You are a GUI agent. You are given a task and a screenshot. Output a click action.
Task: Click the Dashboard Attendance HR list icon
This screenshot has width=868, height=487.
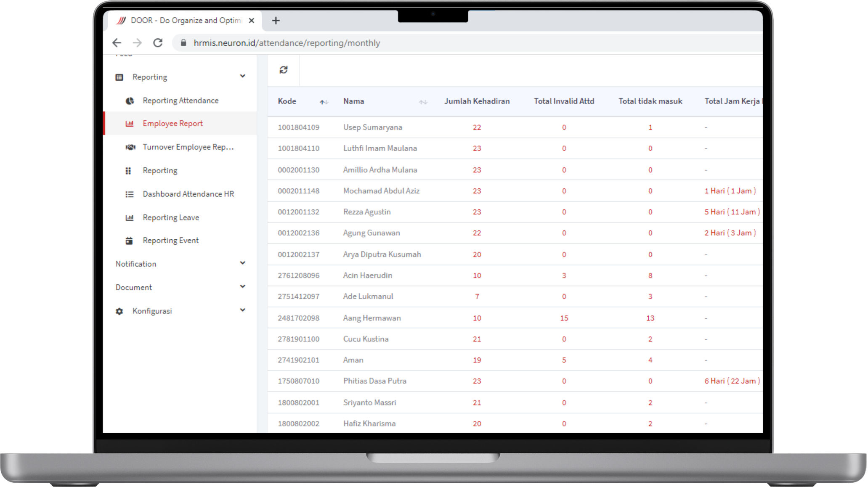pos(130,194)
